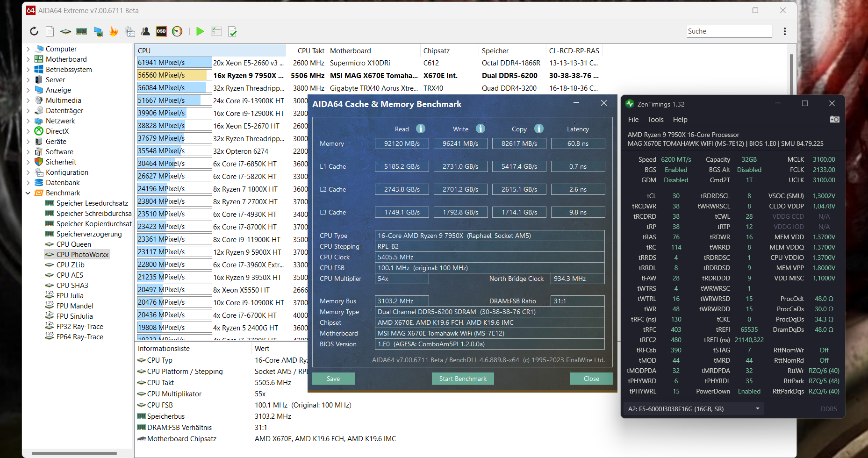Select CPU ZLib benchmark
Screen dimensions: 868x458
pos(65,265)
